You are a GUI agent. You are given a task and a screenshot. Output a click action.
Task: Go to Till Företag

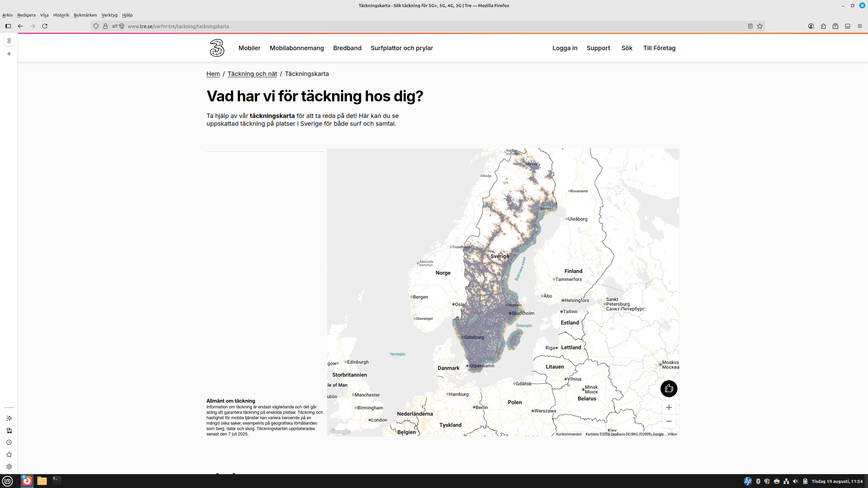tap(659, 48)
